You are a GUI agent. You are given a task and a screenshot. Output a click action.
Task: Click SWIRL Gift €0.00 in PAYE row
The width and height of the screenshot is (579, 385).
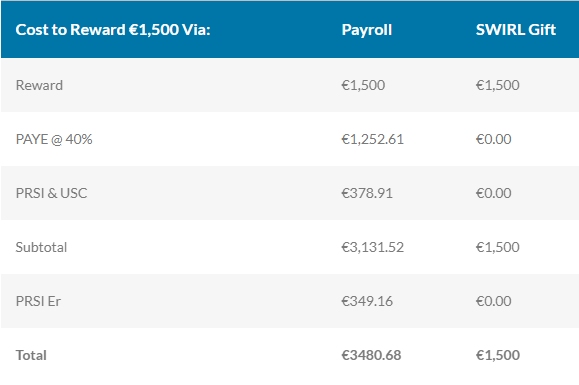493,139
